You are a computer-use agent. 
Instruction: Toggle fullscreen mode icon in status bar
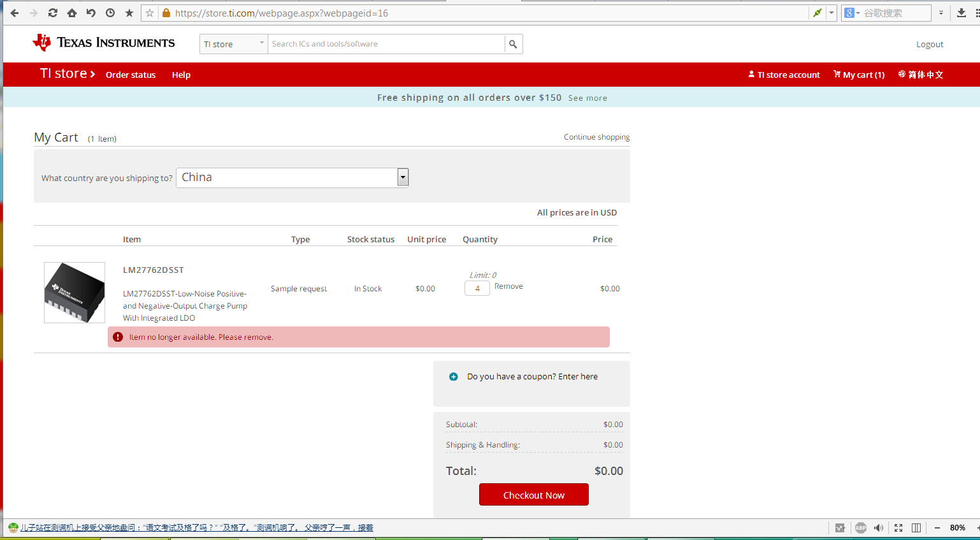pos(898,528)
